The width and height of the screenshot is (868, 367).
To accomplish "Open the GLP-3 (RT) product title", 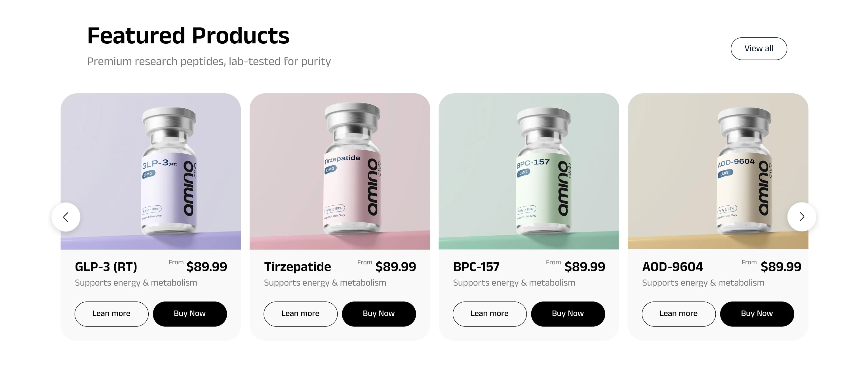I will point(106,267).
